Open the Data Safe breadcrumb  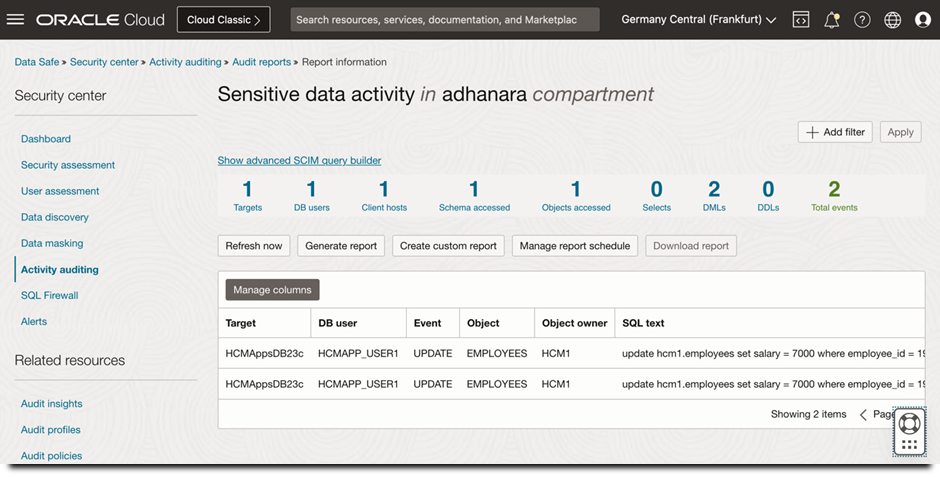tap(37, 62)
